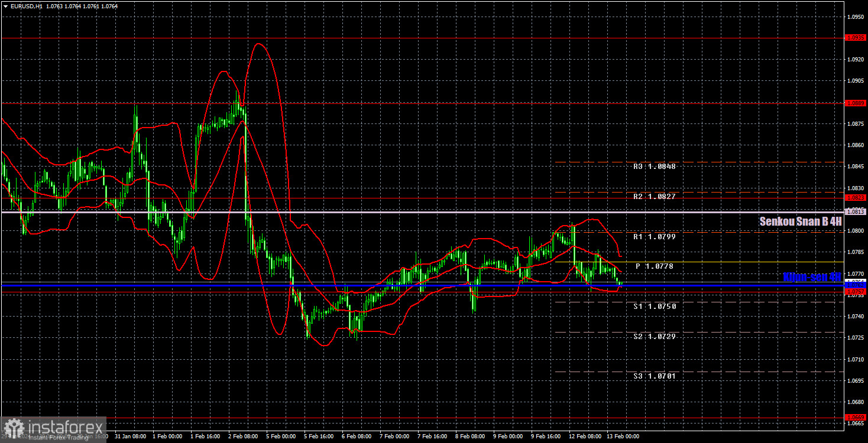868x443 pixels.
Task: Select the Senkou Span B 4H label
Action: point(800,221)
